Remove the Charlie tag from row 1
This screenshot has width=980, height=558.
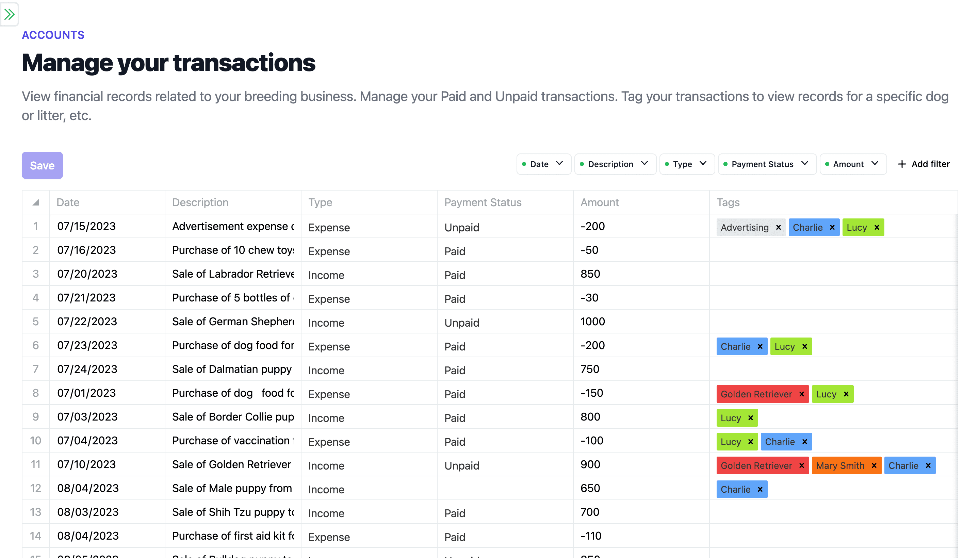point(832,227)
